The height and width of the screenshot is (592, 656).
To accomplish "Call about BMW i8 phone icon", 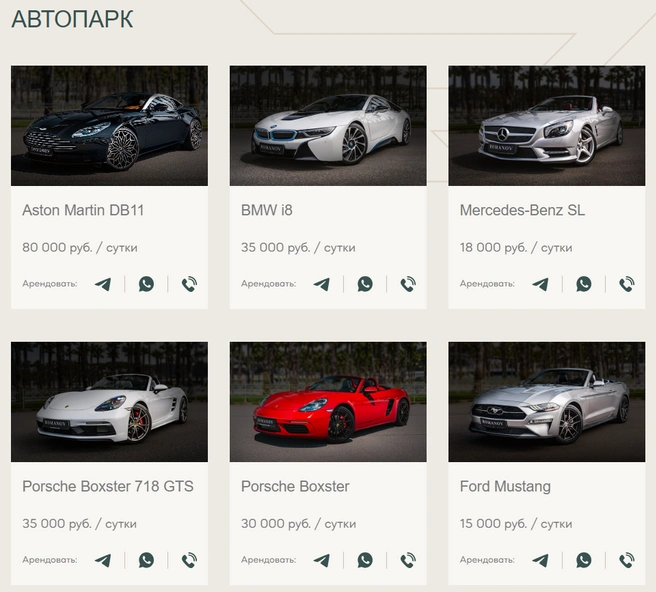I will [408, 284].
